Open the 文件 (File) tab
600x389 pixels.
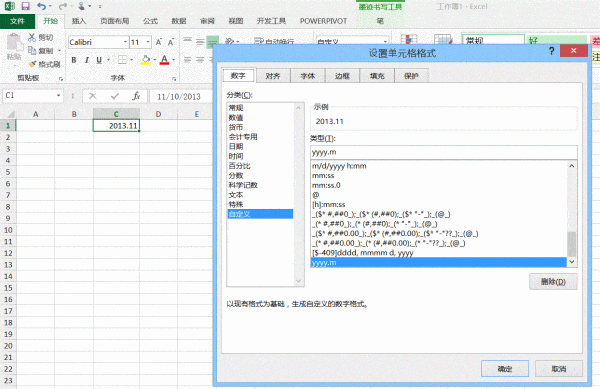[18, 21]
